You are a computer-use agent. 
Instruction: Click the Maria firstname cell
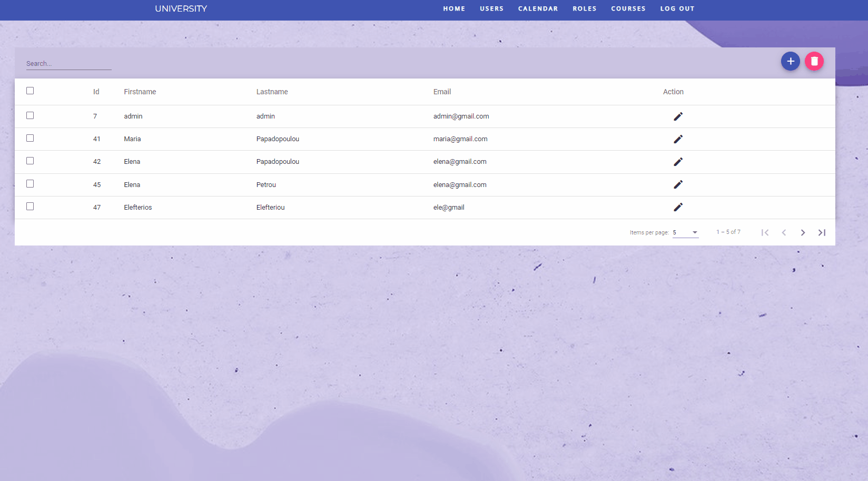[x=132, y=139]
